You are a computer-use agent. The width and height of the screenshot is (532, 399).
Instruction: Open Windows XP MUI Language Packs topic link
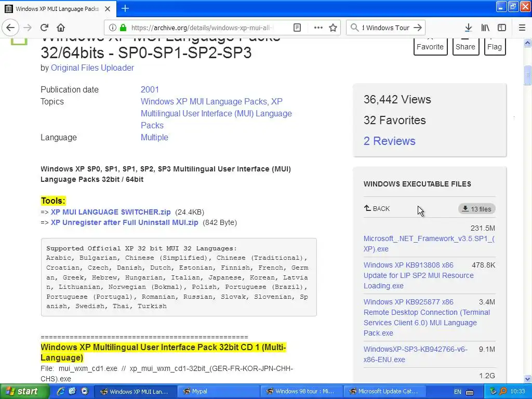pyautogui.click(x=205, y=101)
